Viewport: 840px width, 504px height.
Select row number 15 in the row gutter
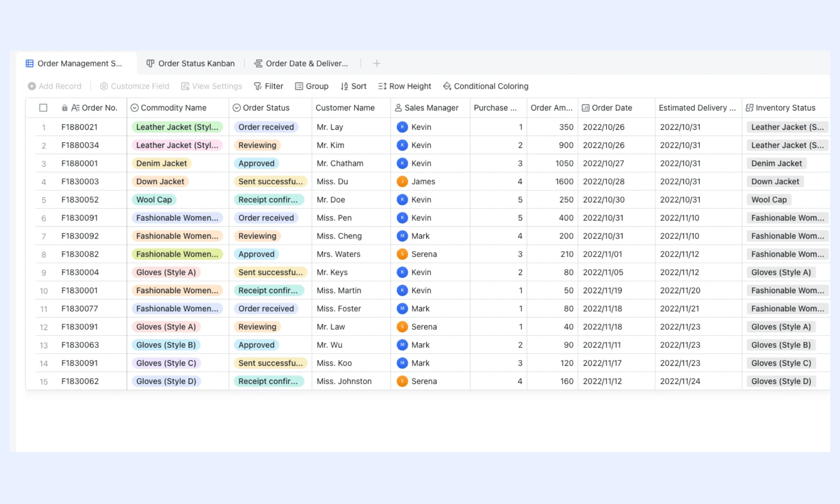pyautogui.click(x=44, y=382)
